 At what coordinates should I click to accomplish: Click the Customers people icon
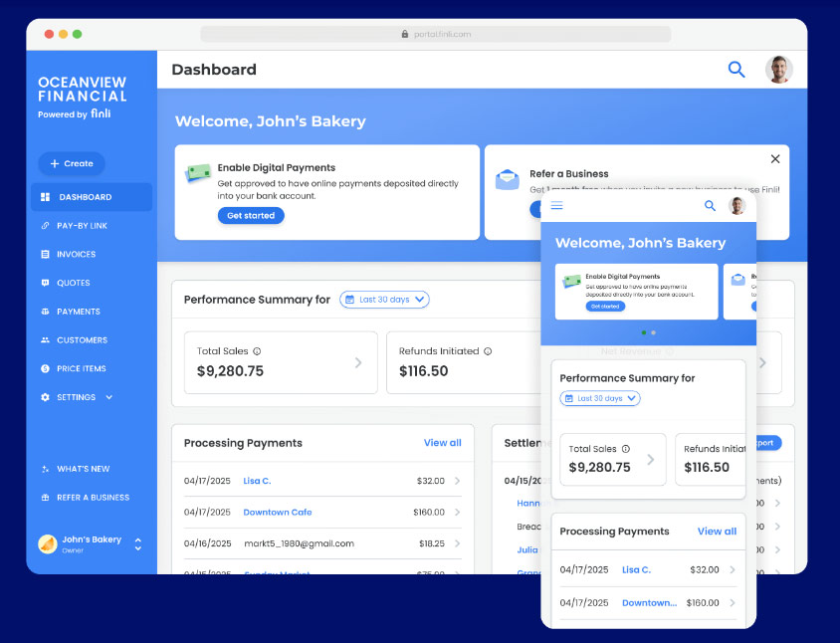(x=45, y=339)
